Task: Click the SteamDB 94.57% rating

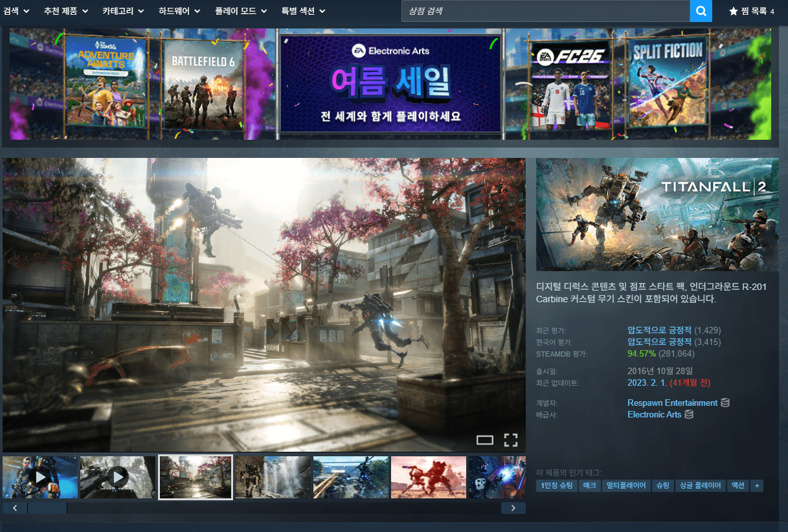Action: pos(642,353)
